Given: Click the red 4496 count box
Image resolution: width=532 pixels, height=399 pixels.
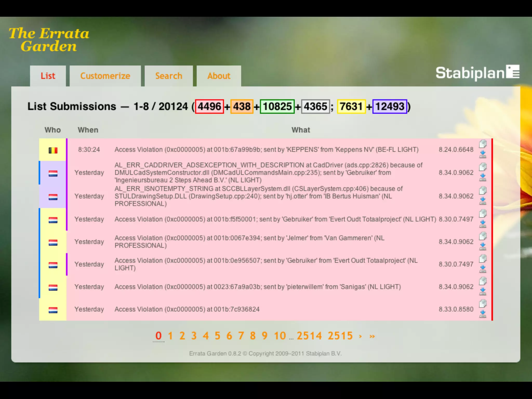Looking at the screenshot, I should [209, 107].
